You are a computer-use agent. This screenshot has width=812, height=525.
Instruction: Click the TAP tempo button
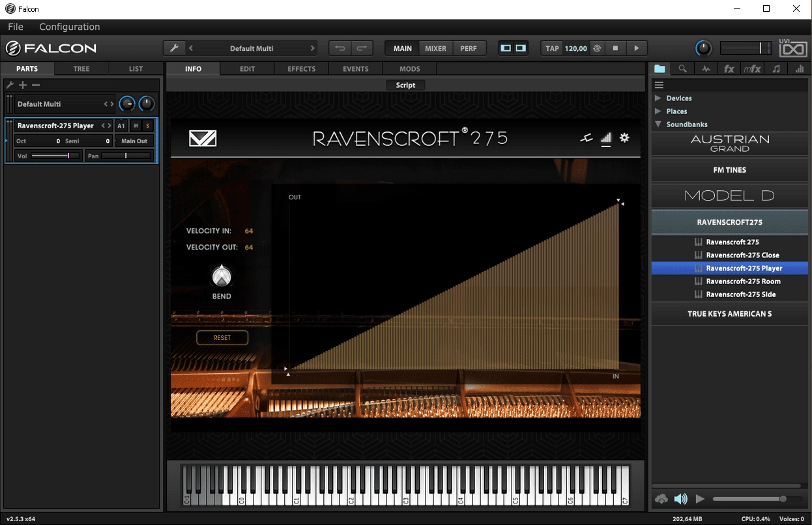552,48
